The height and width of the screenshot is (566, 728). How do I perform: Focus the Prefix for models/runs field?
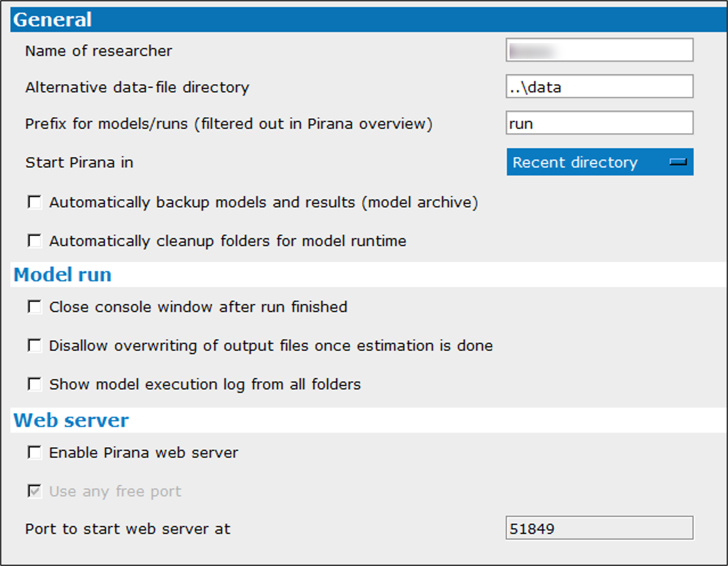[x=599, y=123]
